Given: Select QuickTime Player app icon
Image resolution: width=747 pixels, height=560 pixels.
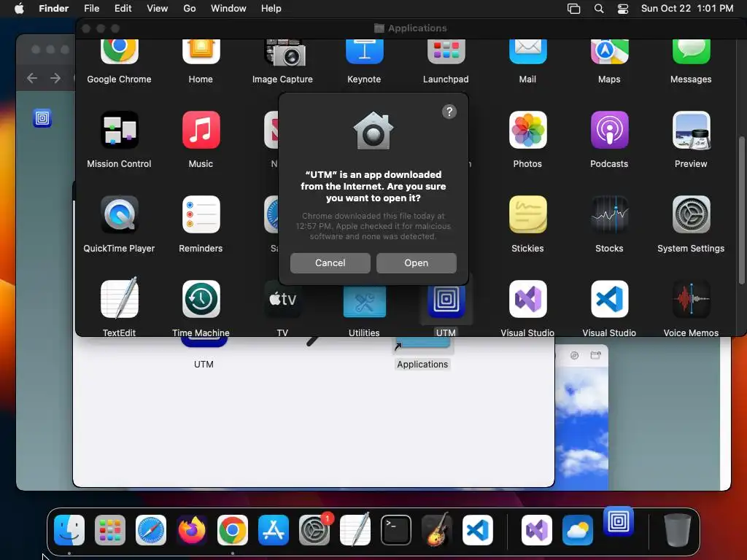Looking at the screenshot, I should (119, 214).
